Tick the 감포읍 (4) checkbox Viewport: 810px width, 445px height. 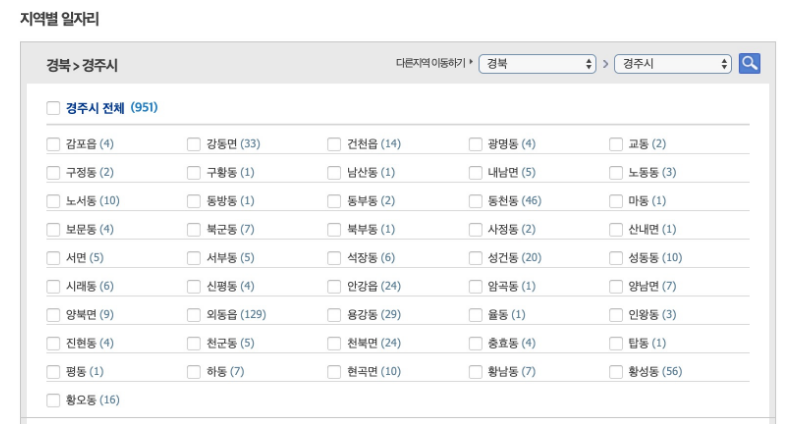pos(53,144)
